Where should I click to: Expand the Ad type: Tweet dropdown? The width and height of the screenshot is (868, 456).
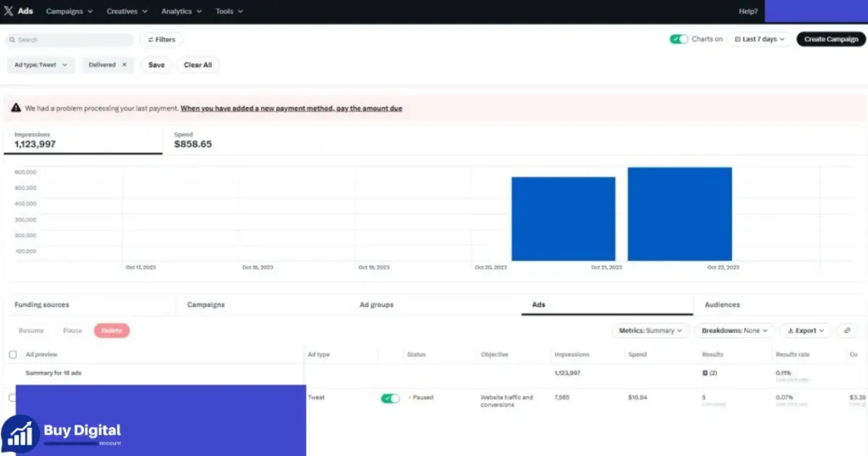point(41,64)
